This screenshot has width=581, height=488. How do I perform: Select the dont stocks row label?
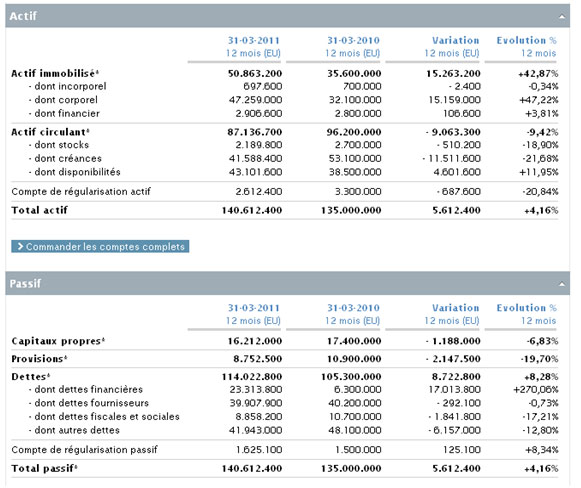coord(59,145)
